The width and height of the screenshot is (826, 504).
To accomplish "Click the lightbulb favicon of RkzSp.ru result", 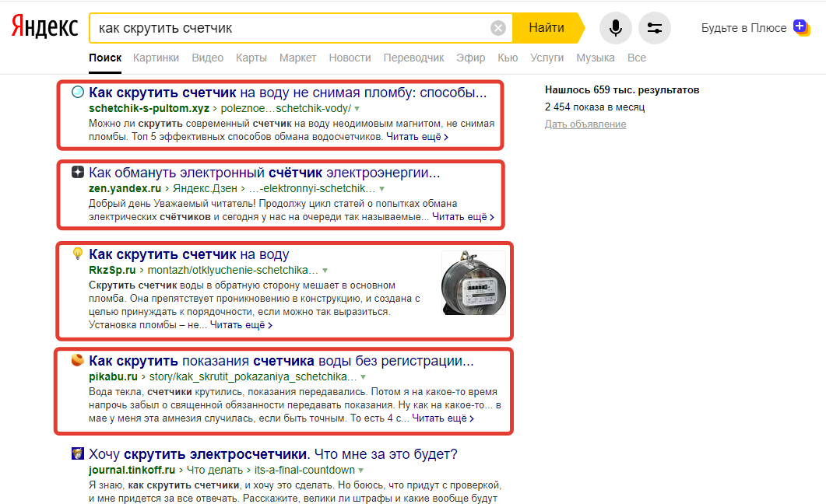I will pos(77,254).
